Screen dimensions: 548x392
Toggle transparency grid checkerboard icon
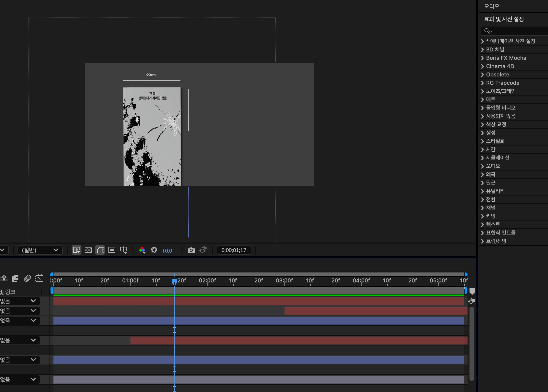point(88,250)
